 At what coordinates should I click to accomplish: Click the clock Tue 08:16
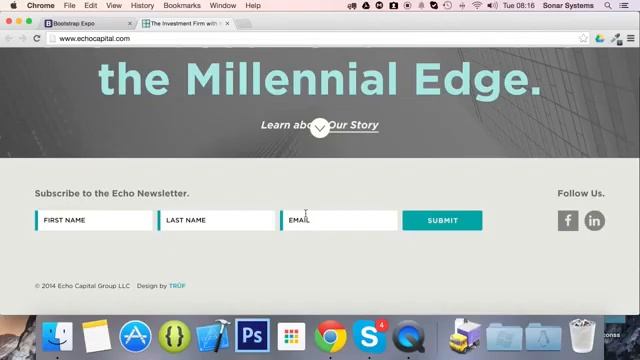click(x=518, y=6)
